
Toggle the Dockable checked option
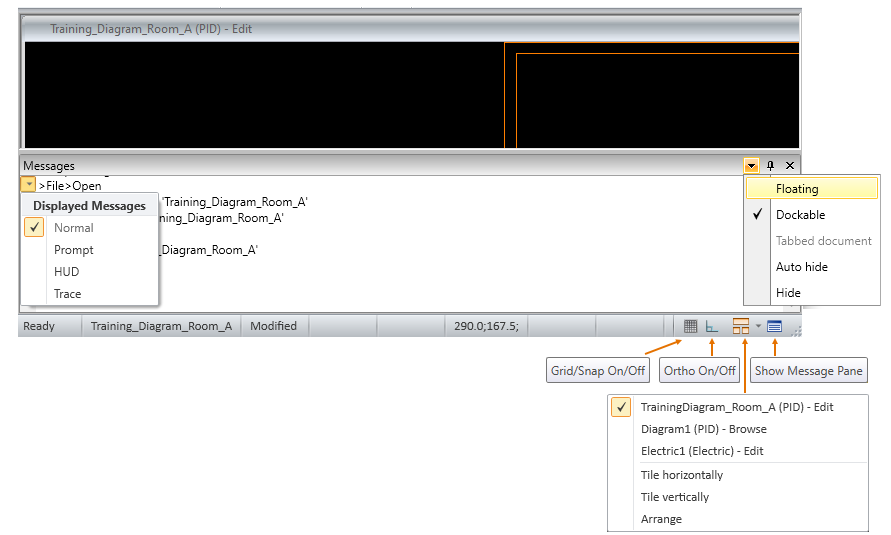[x=800, y=215]
